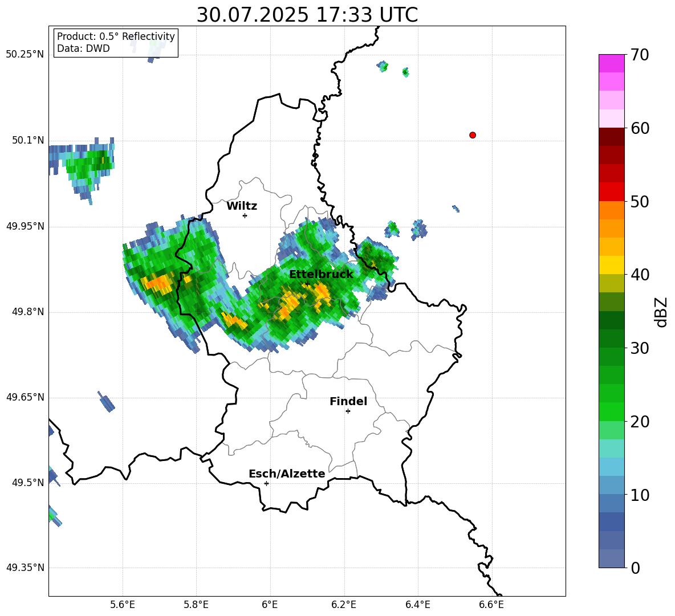Click the 49.5°N latitude label
The width and height of the screenshot is (675, 616).
[27, 482]
